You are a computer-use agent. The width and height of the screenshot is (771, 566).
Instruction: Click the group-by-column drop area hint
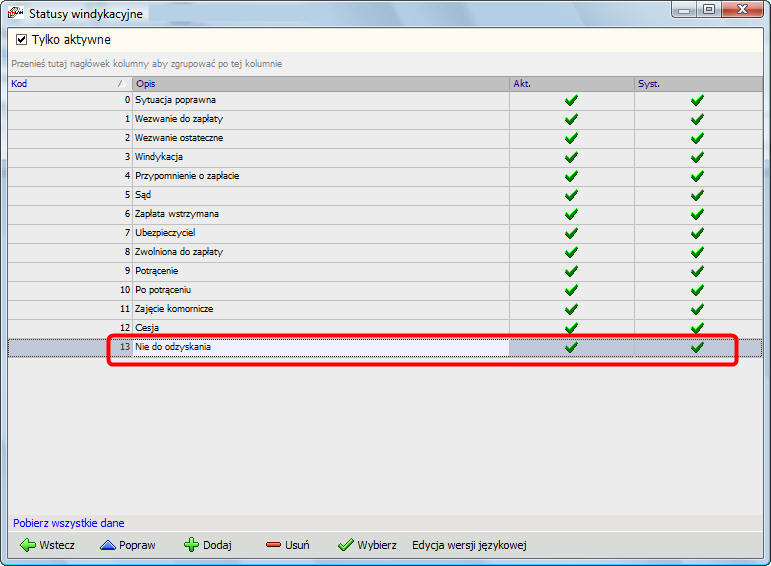[x=147, y=63]
